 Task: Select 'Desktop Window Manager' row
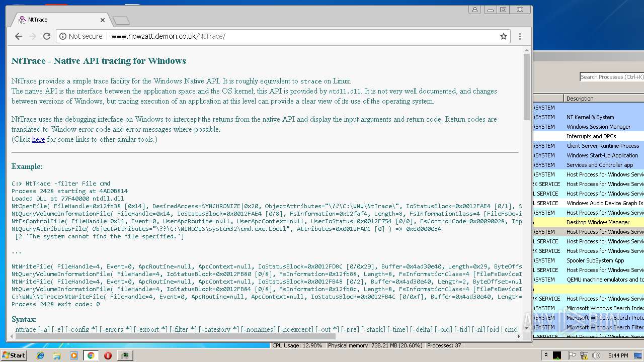589,222
